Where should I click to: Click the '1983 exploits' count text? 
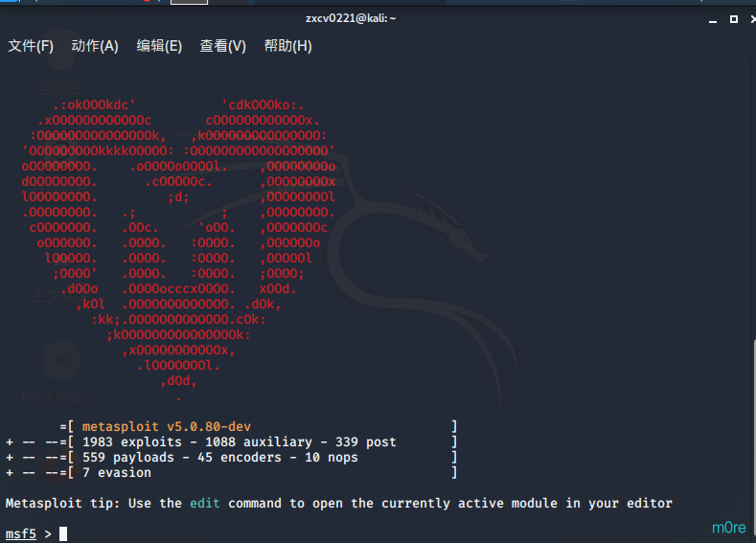(x=132, y=441)
